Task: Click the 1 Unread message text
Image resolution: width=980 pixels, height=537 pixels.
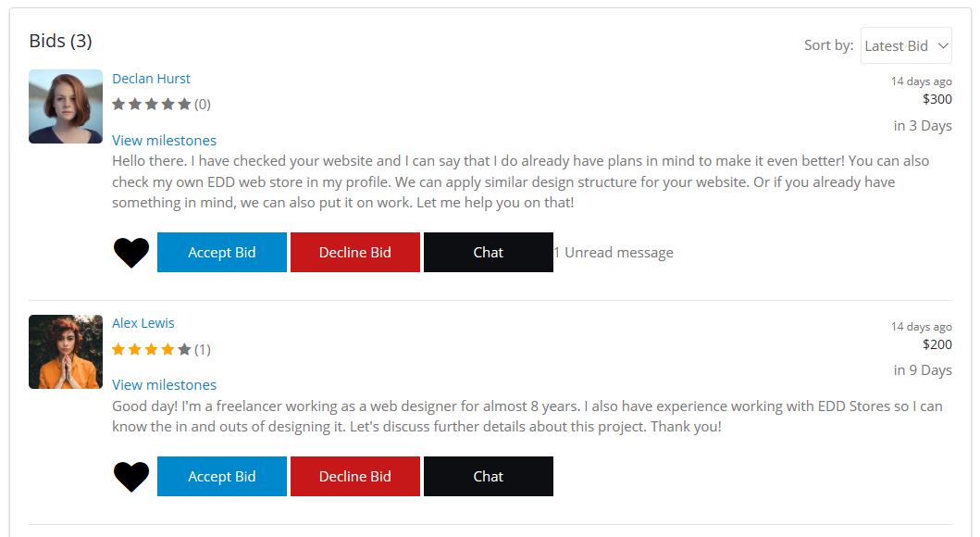Action: pos(614,253)
